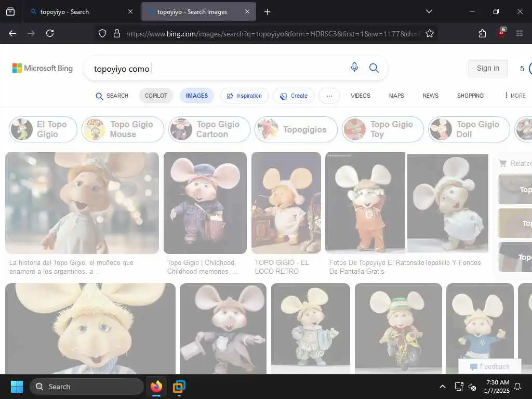Select the IMAGES tab
532x399 pixels.
click(197, 96)
